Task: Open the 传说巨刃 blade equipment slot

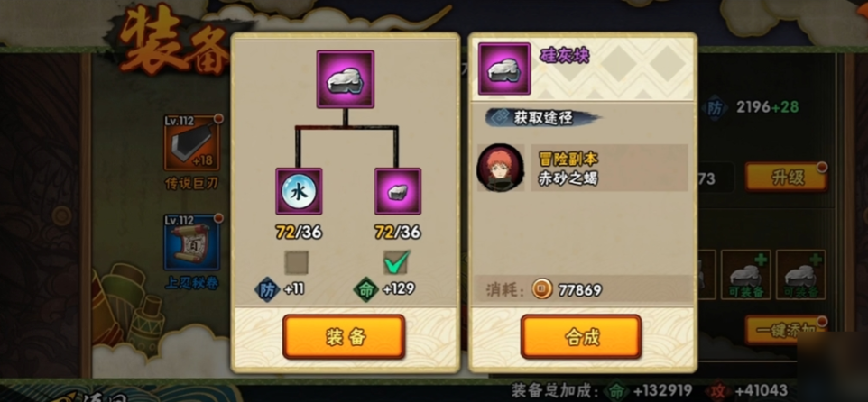Action: coord(191,142)
